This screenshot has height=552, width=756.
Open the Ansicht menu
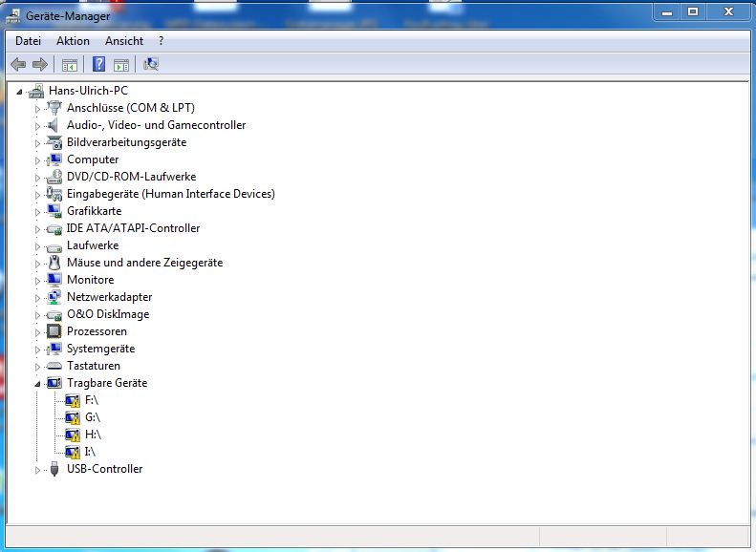pyautogui.click(x=124, y=41)
